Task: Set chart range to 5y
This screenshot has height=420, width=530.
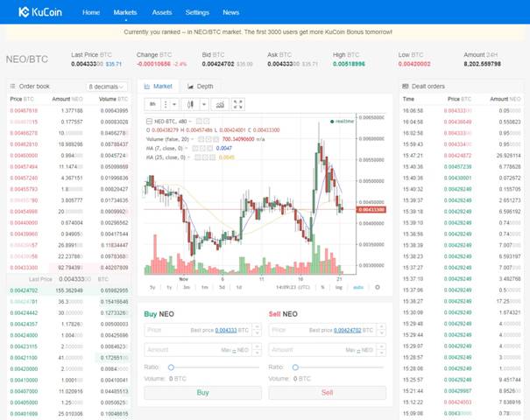Action: click(152, 287)
